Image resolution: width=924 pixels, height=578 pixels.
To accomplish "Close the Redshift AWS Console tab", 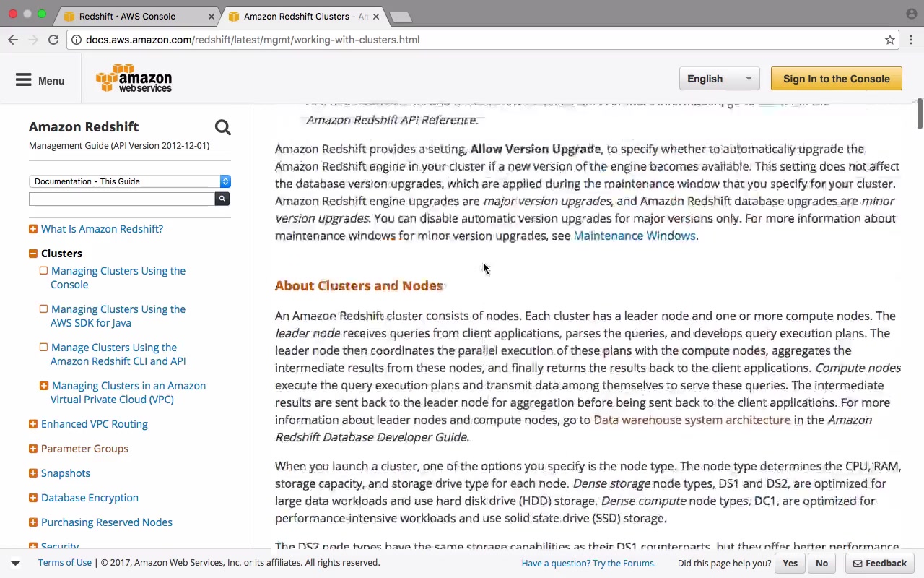I will click(212, 16).
